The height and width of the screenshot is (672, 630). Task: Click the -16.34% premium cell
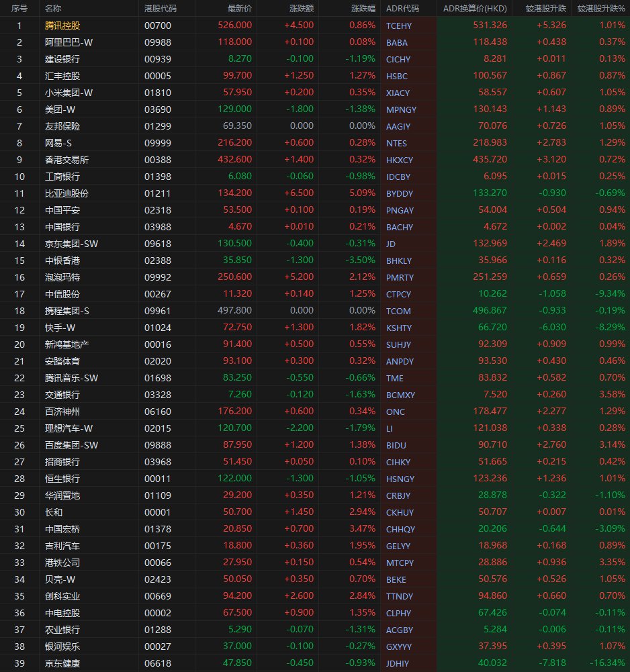607,663
